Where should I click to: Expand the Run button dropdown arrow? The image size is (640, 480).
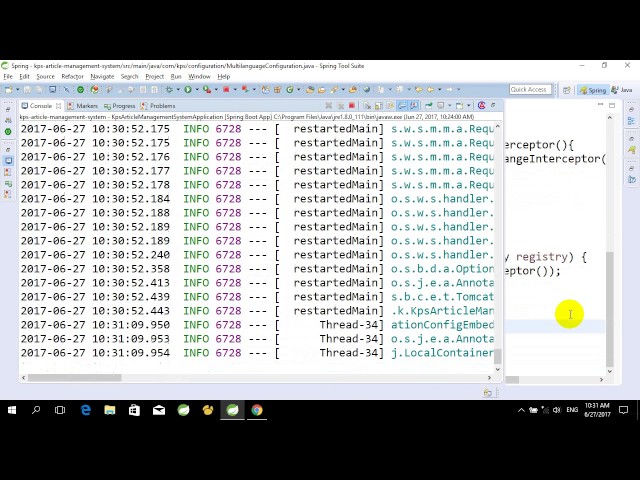coord(196,90)
